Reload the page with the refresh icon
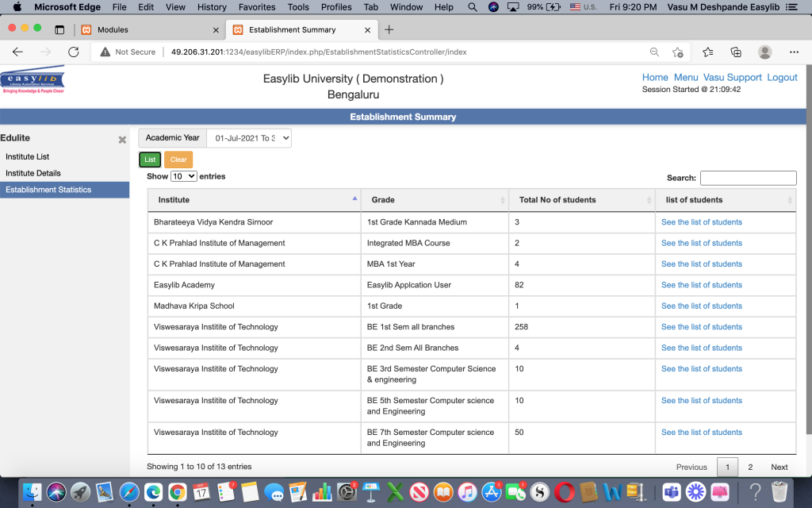The height and width of the screenshot is (508, 812). pyautogui.click(x=74, y=52)
